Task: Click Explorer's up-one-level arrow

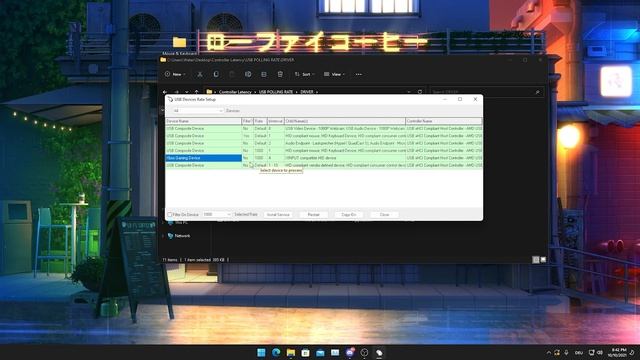Action: point(196,92)
